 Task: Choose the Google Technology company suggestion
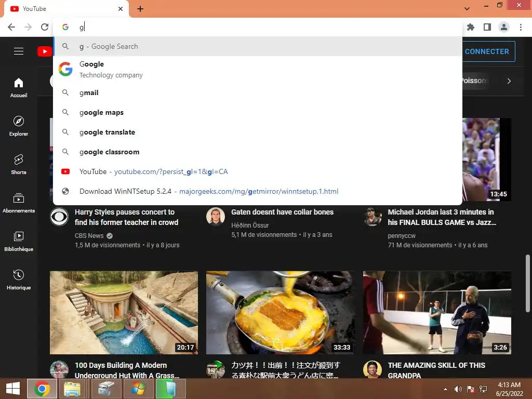(258, 69)
